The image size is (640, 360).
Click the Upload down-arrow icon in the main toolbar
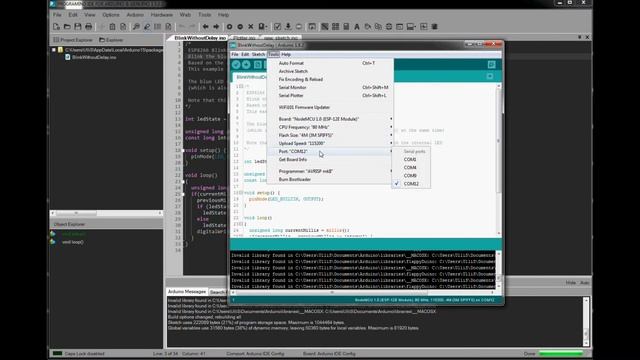(x=288, y=27)
